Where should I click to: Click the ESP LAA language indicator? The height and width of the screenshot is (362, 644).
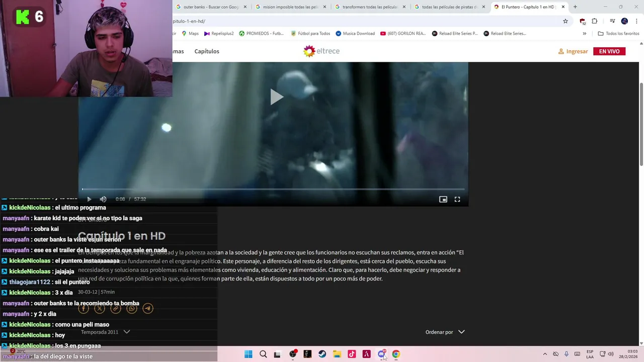coord(590,354)
